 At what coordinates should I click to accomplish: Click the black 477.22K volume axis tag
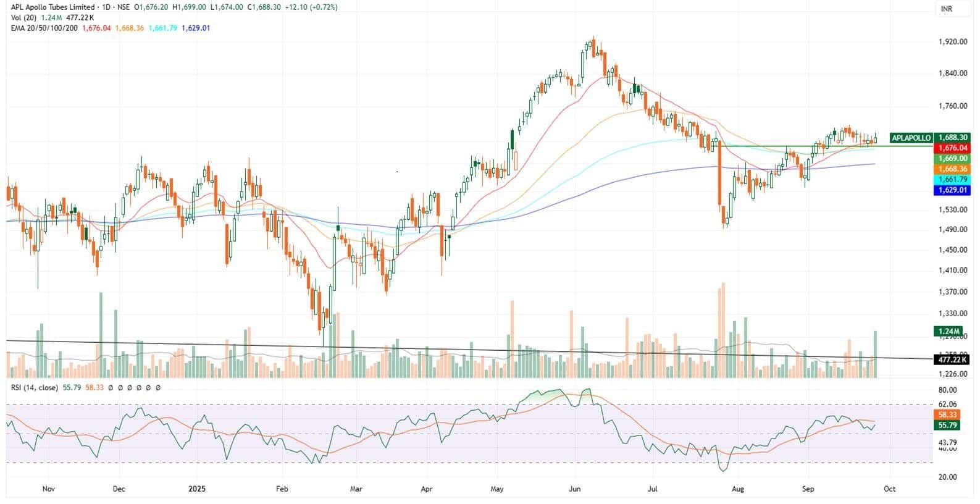pyautogui.click(x=952, y=359)
